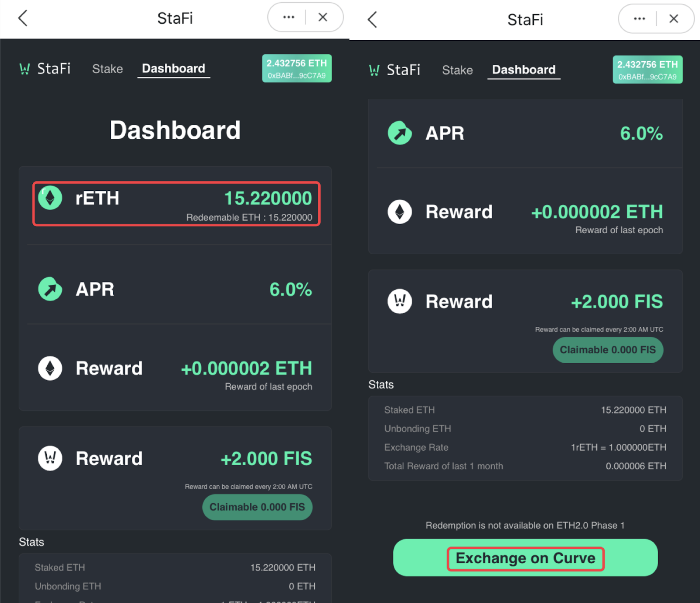The width and height of the screenshot is (700, 603).
Task: Click Total Reward of last 1 month label
Action: pyautogui.click(x=444, y=466)
